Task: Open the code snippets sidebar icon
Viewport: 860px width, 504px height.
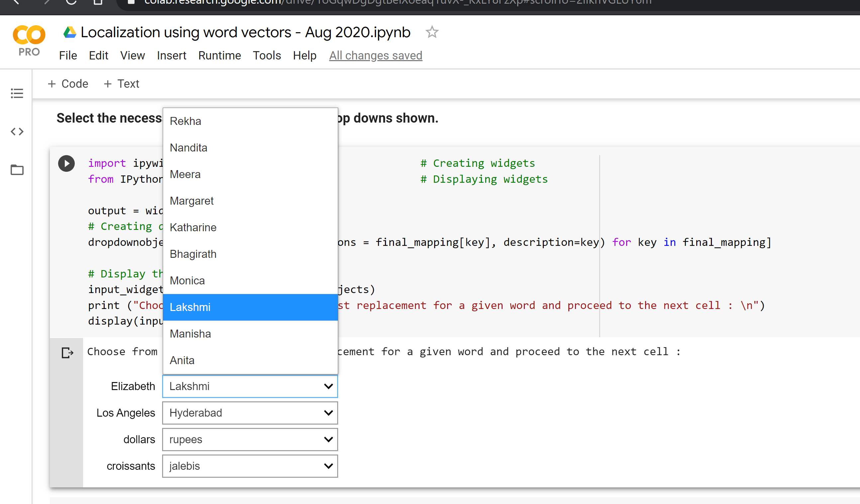Action: click(17, 131)
